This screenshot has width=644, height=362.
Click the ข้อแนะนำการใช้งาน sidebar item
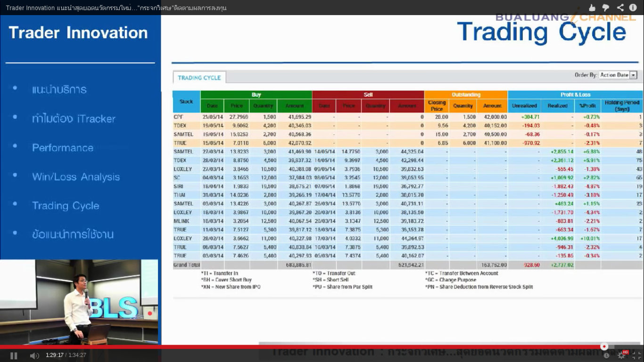point(73,235)
